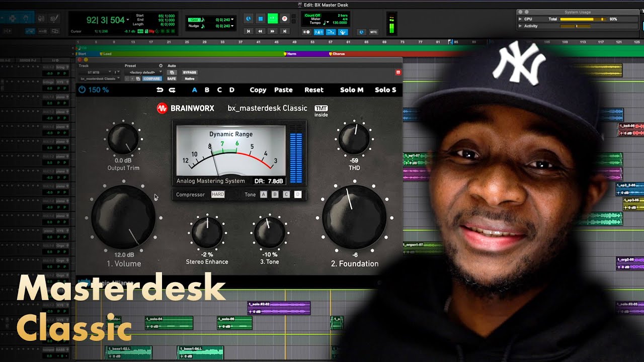Screen dimensions: 644x362
Task: Open the bx_masterdesk Classic insert dropdown
Action: pos(100,79)
